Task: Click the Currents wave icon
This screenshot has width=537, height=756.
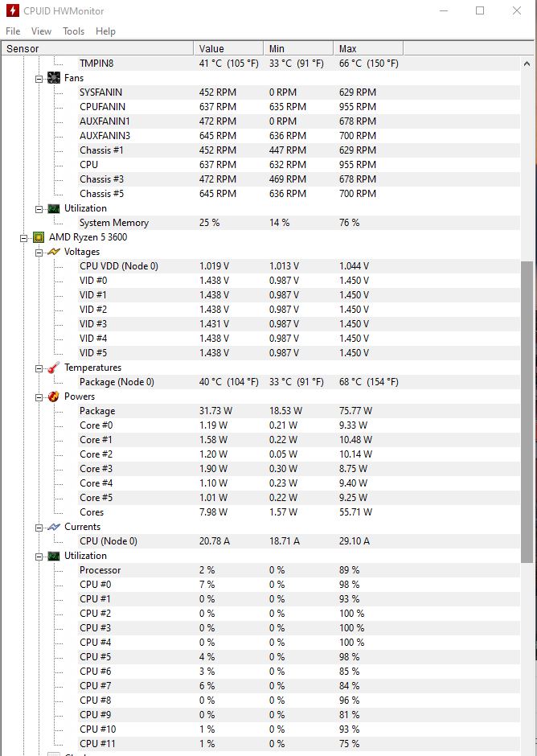Action: 54,527
